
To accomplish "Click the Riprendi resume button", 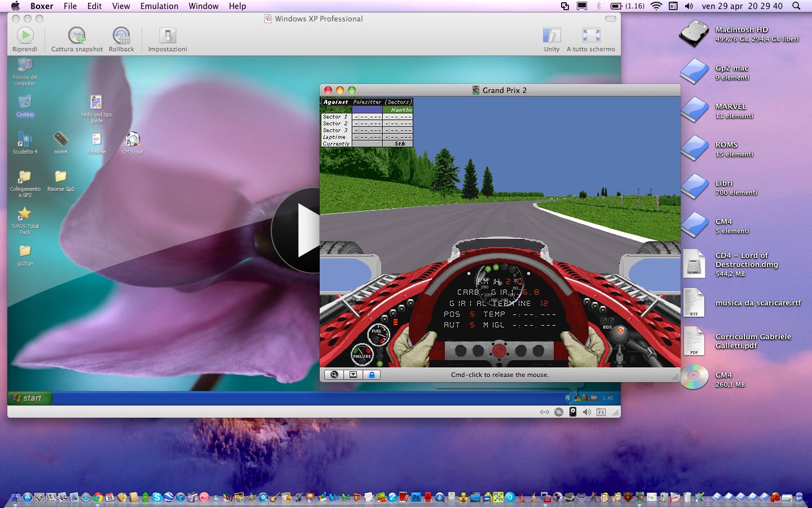I will click(25, 36).
